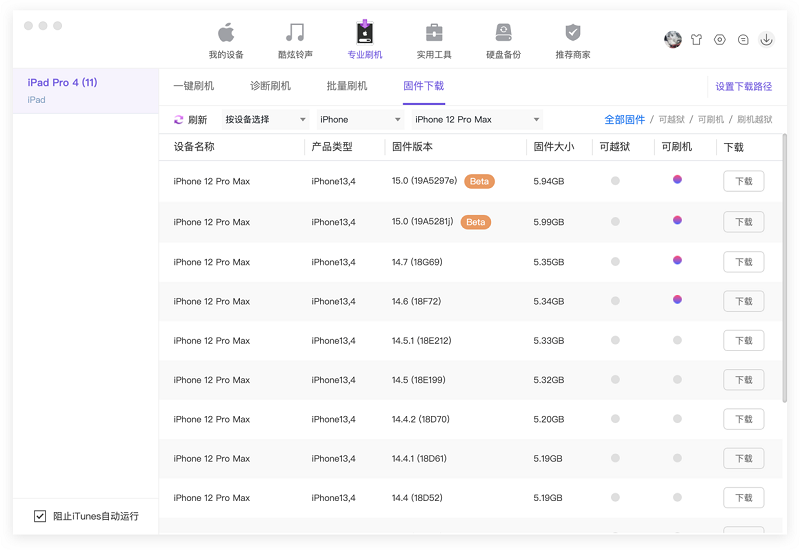Click the 刷新 refresh button

(x=190, y=120)
